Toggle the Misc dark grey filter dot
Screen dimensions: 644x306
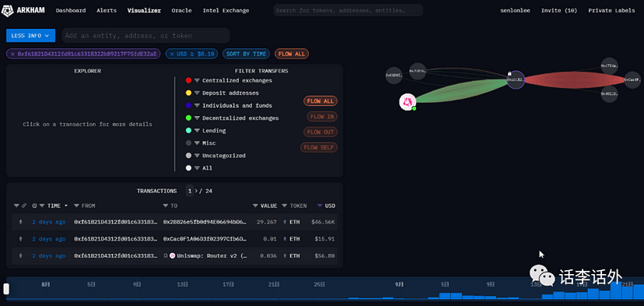(x=188, y=143)
